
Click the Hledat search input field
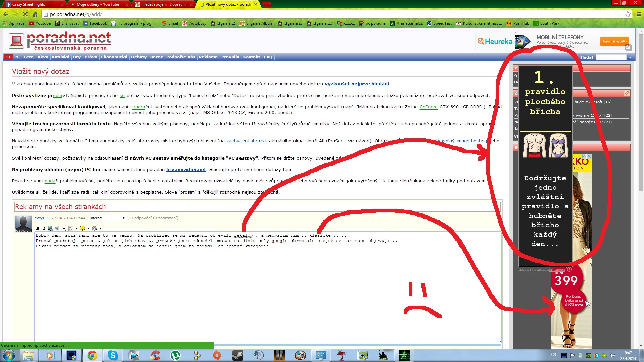[x=611, y=57]
